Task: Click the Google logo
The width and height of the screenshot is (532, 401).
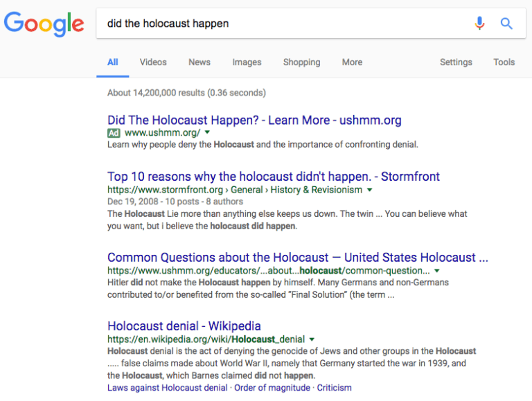Action: (44, 24)
